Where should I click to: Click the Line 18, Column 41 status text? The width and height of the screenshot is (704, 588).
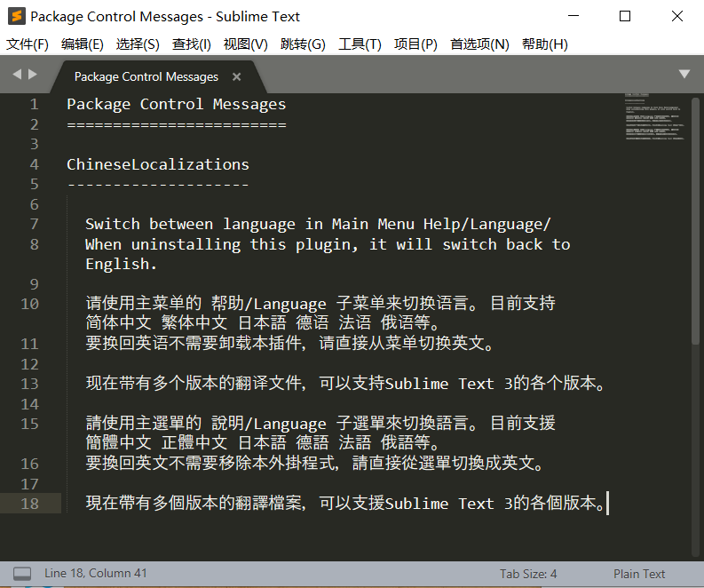96,573
